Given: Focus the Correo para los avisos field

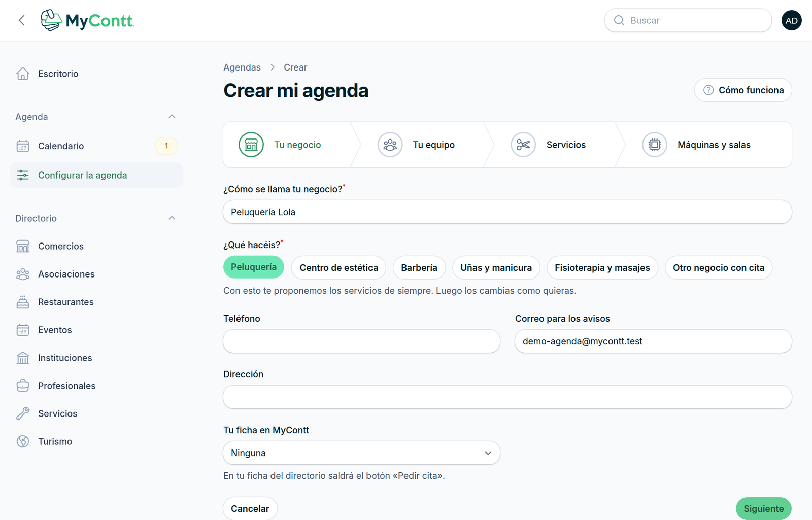Looking at the screenshot, I should [x=653, y=341].
